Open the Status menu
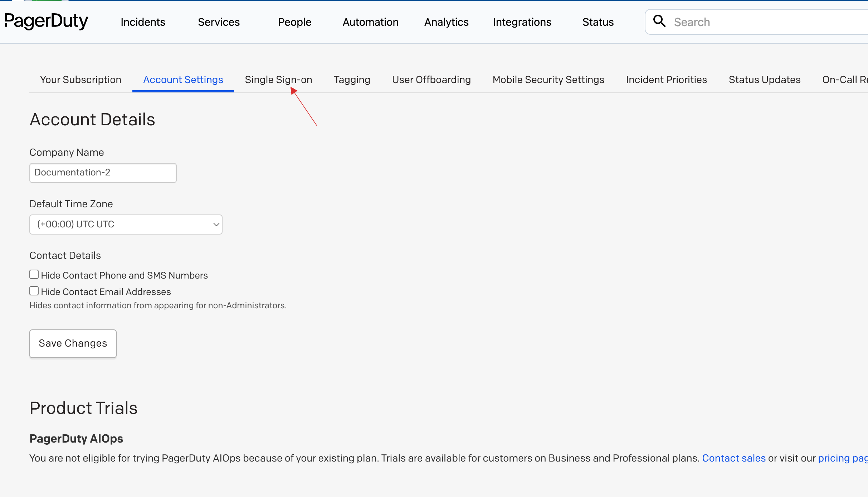 tap(598, 22)
